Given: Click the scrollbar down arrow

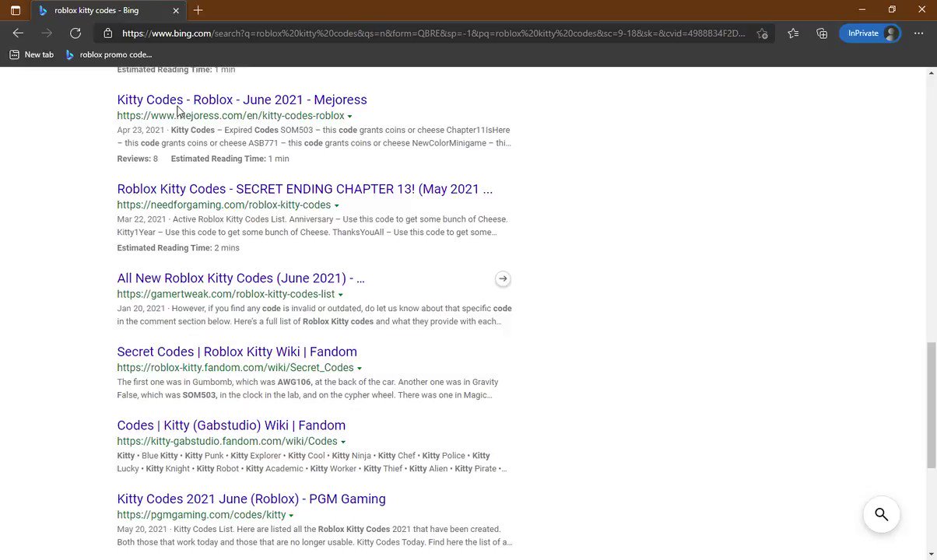Looking at the screenshot, I should point(931,554).
